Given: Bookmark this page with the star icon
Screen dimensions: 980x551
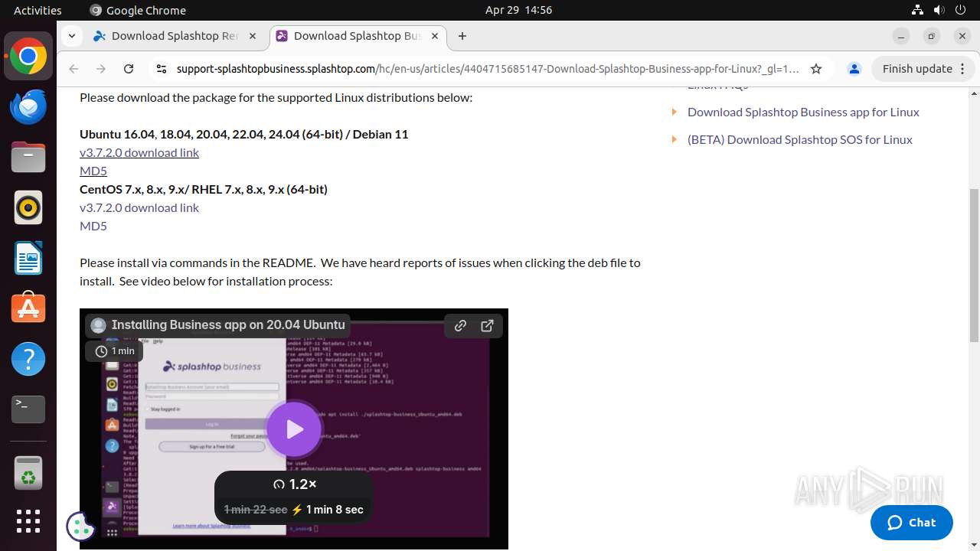Looking at the screenshot, I should [816, 69].
